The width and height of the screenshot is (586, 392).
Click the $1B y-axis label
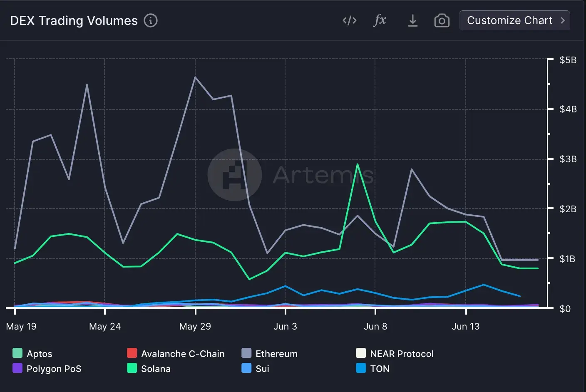click(568, 258)
